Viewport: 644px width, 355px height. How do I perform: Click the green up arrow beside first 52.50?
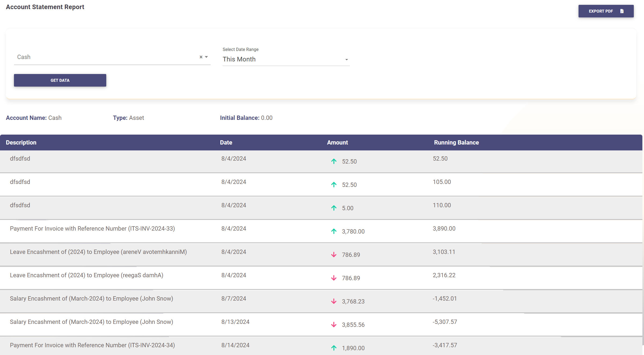pyautogui.click(x=334, y=161)
